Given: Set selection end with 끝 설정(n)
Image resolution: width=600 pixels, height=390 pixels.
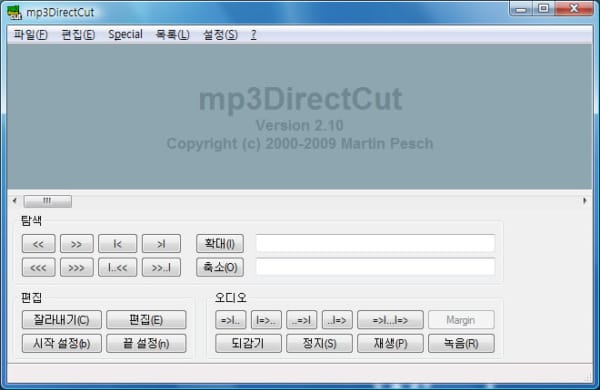Looking at the screenshot, I should [x=146, y=344].
